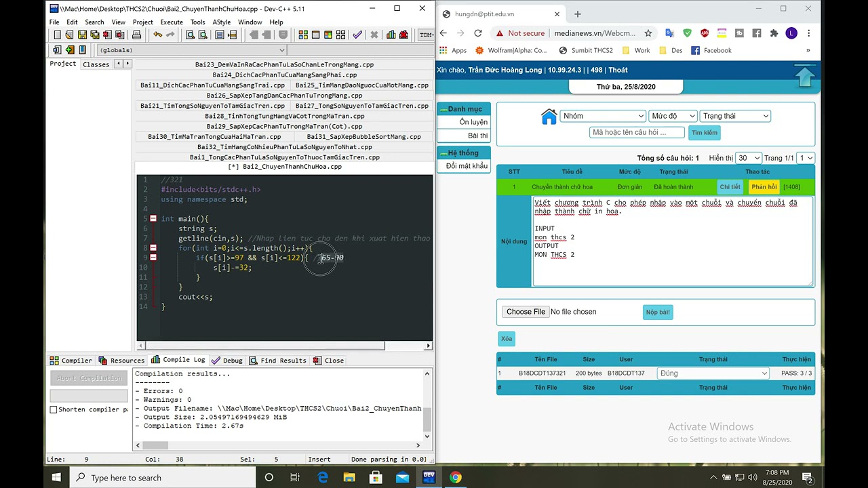This screenshot has height=488, width=868.
Task: Reload the Chrome page
Action: point(478,33)
